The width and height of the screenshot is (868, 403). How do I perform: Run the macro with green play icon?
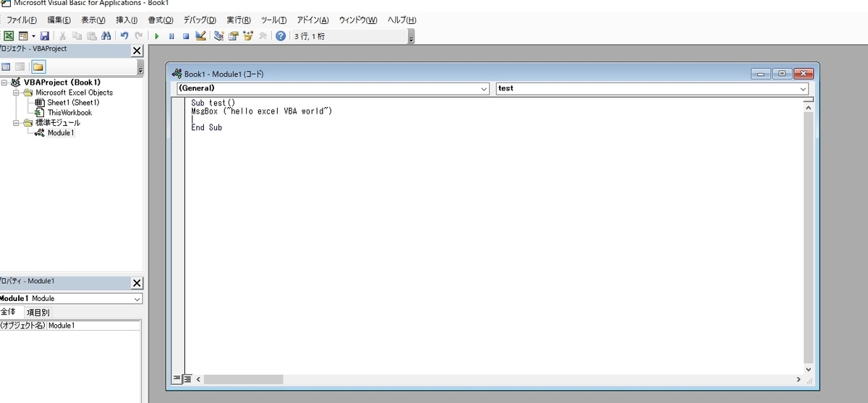pyautogui.click(x=157, y=35)
